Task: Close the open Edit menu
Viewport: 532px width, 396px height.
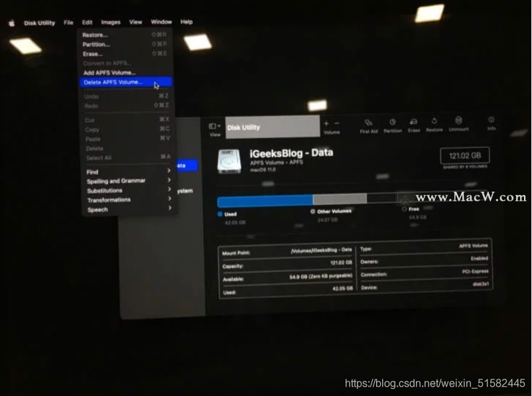Action: pos(87,23)
